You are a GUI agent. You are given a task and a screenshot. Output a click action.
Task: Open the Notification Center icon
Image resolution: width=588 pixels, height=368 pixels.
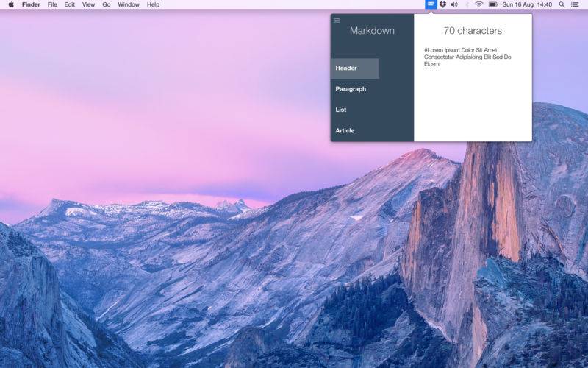pos(574,4)
